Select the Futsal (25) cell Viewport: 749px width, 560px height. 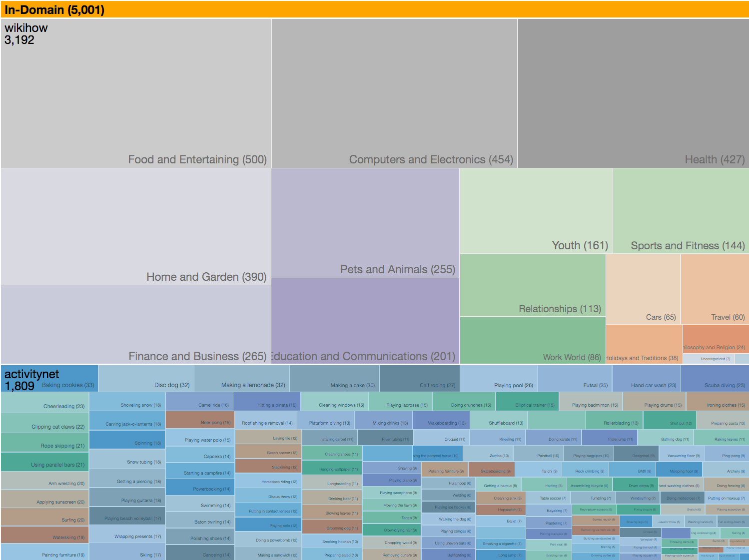575,379
